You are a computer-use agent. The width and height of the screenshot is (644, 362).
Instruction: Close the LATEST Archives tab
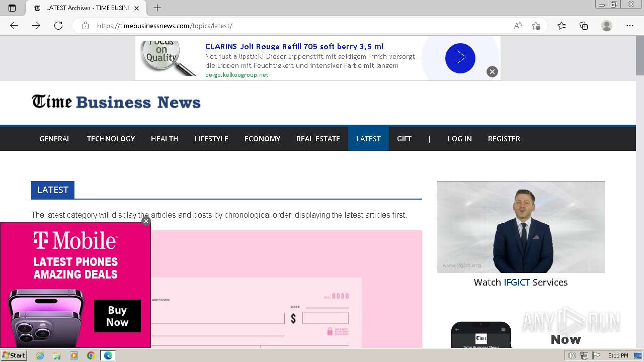pyautogui.click(x=136, y=8)
